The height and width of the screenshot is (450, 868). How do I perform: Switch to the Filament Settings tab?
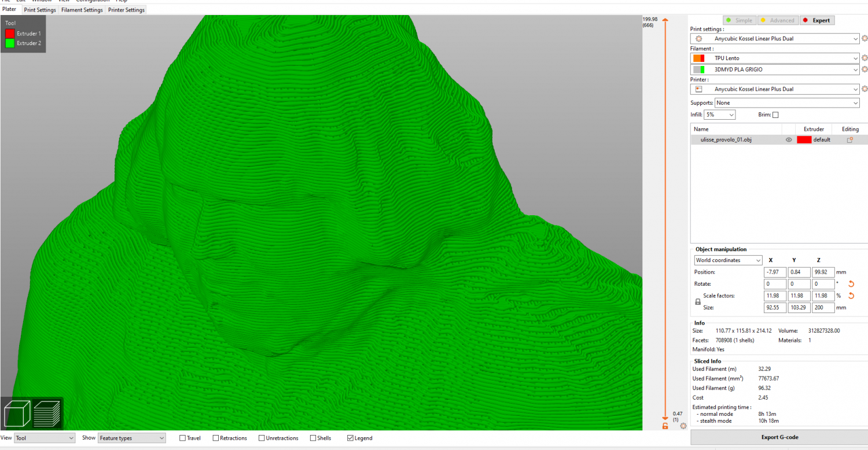(x=82, y=10)
